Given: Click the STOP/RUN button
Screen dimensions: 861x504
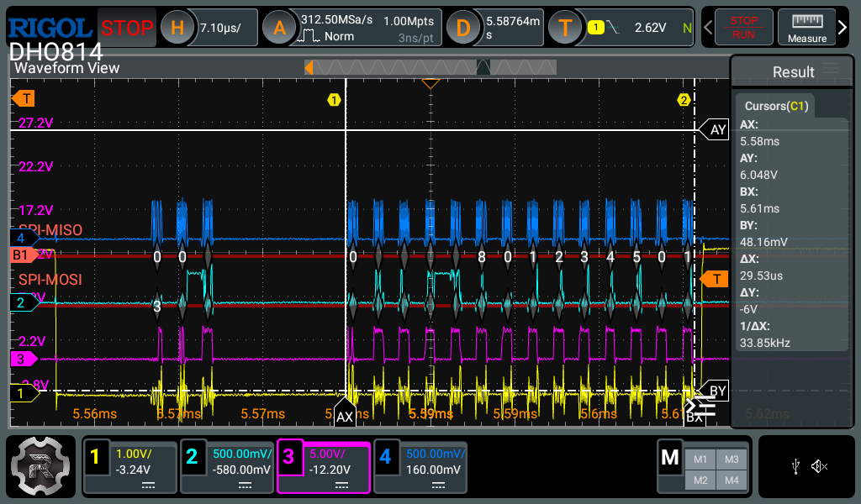Looking at the screenshot, I should [x=743, y=28].
